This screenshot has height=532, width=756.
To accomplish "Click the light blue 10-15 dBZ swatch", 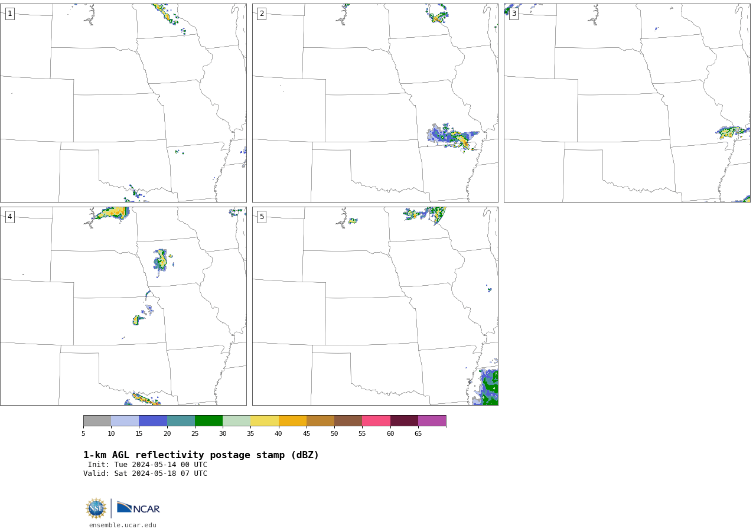I will tap(125, 420).
